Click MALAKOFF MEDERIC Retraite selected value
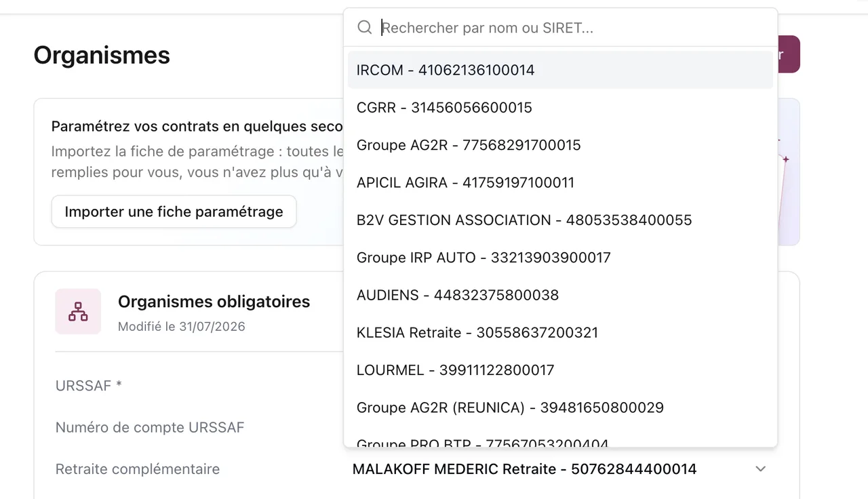This screenshot has width=868, height=499. (524, 469)
